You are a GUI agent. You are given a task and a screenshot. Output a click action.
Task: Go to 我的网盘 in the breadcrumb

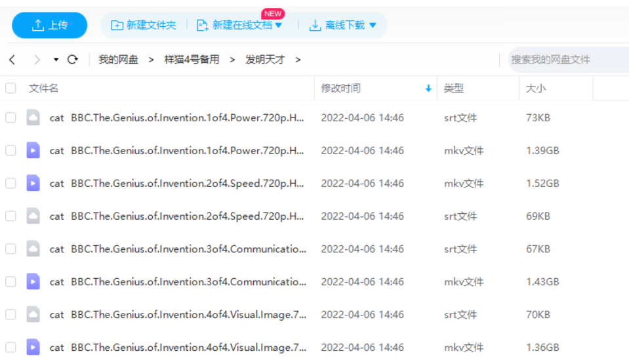coord(118,60)
